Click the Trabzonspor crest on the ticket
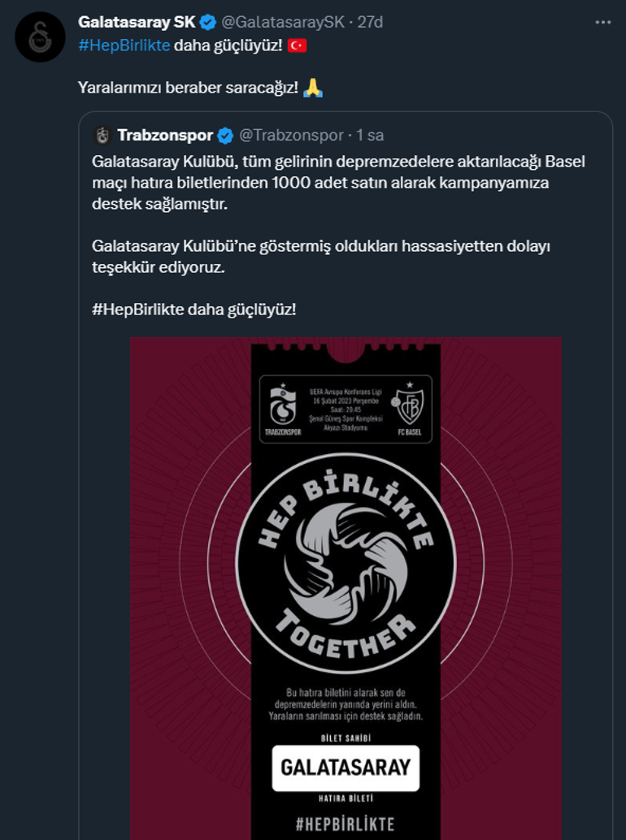Screen dimensions: 626x840 click(282, 408)
